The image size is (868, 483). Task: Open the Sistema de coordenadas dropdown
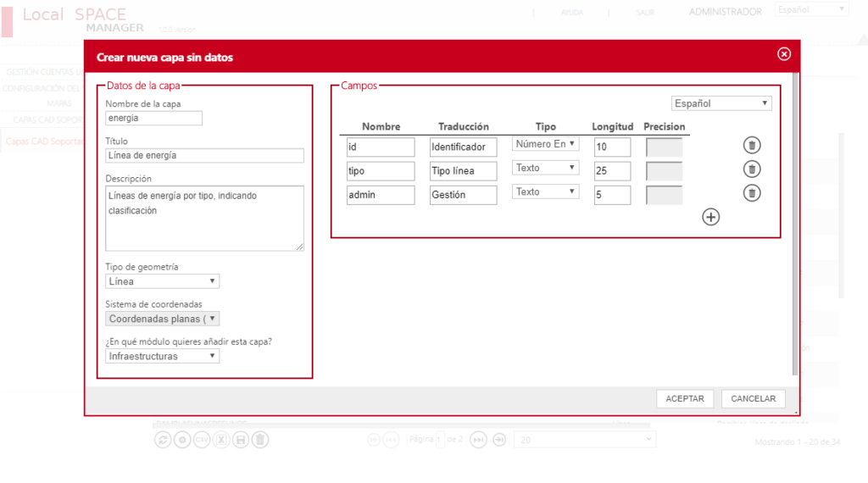coord(163,319)
